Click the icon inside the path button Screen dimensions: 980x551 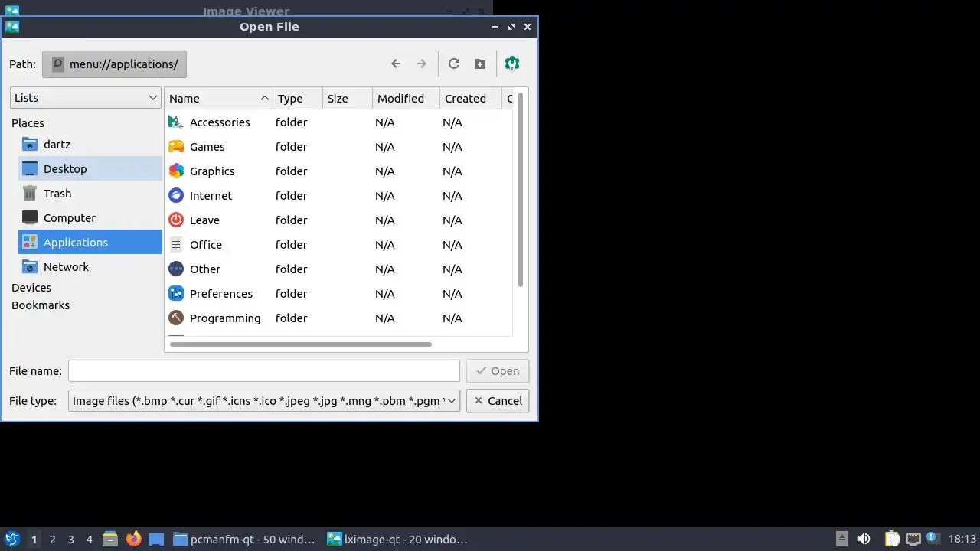[x=58, y=64]
